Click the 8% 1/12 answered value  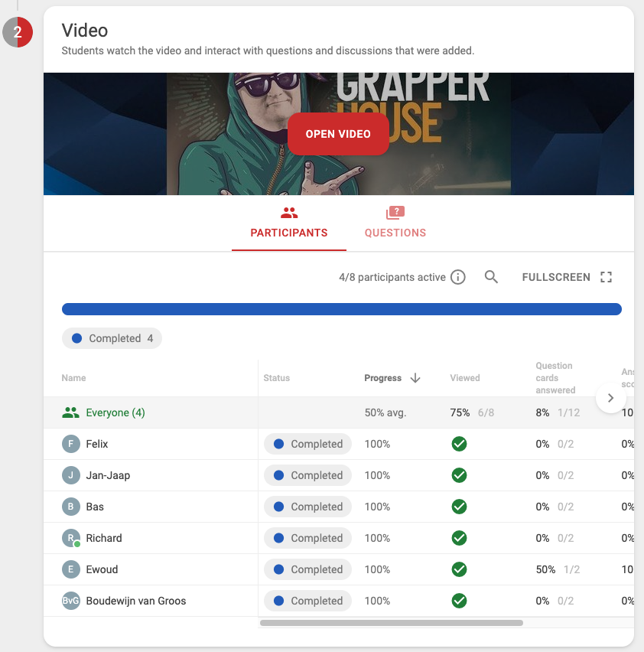point(558,412)
